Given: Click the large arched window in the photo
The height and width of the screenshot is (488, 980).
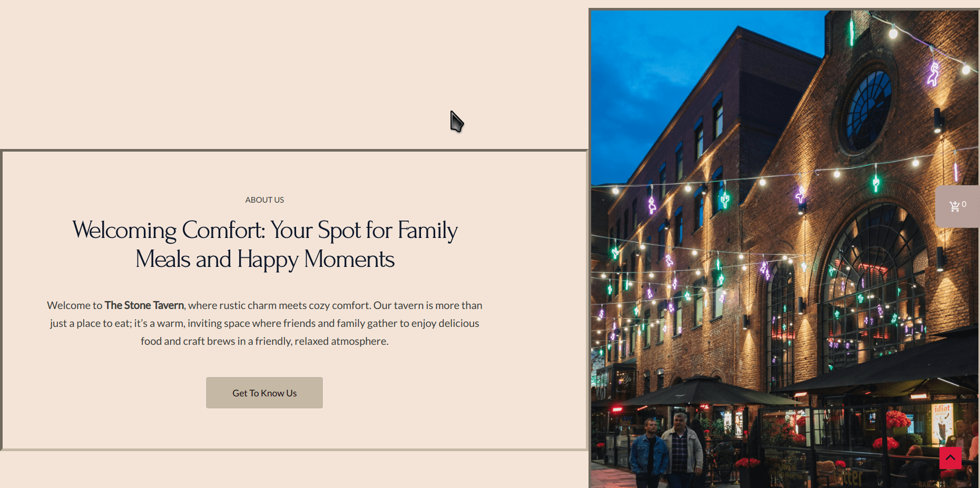Looking at the screenshot, I should click(x=875, y=284).
